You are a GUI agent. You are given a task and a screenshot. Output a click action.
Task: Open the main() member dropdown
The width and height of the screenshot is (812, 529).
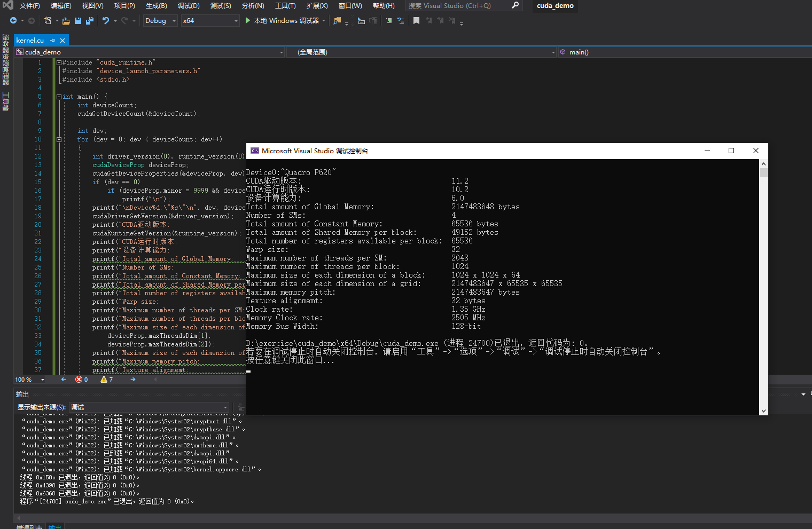(685, 52)
